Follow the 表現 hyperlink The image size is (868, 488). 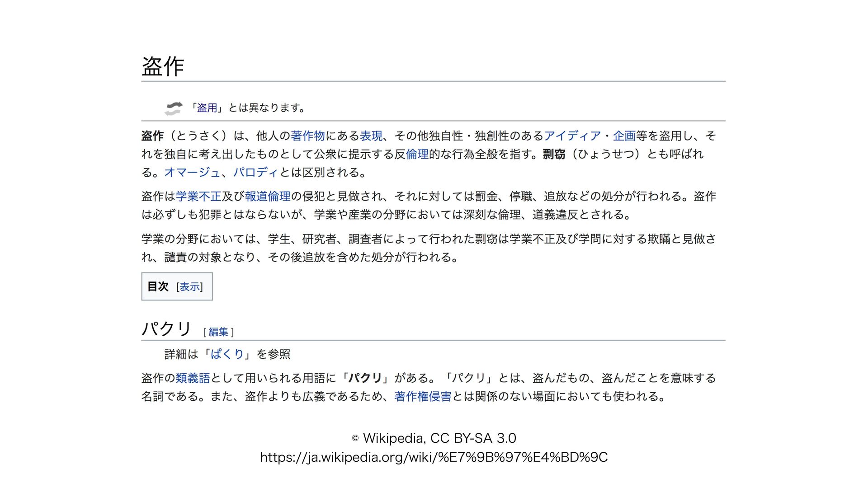(x=371, y=136)
